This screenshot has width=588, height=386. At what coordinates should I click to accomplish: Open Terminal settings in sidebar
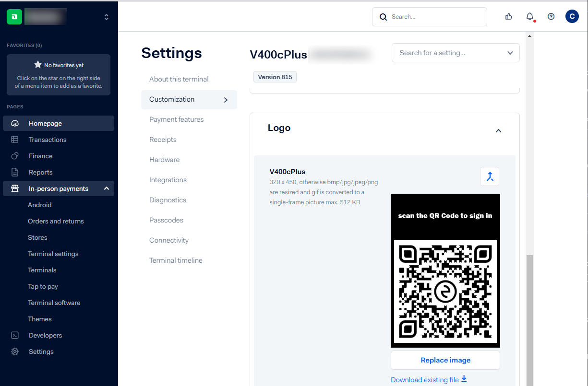point(53,254)
